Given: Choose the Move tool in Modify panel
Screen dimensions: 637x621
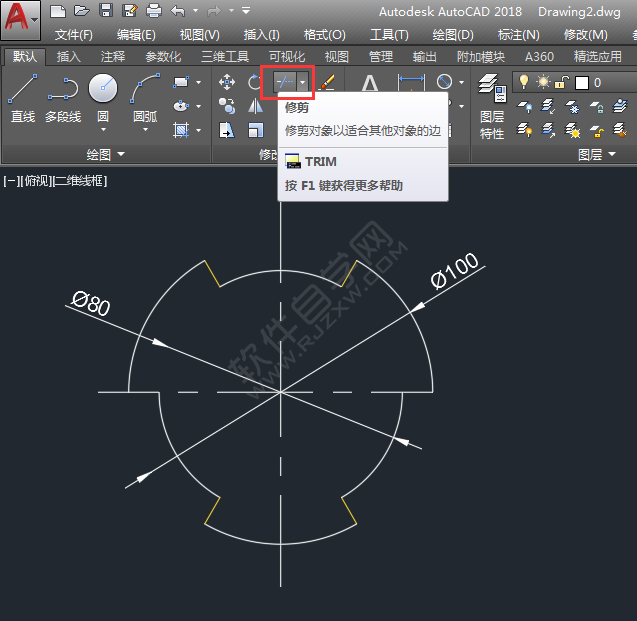Looking at the screenshot, I should 227,82.
